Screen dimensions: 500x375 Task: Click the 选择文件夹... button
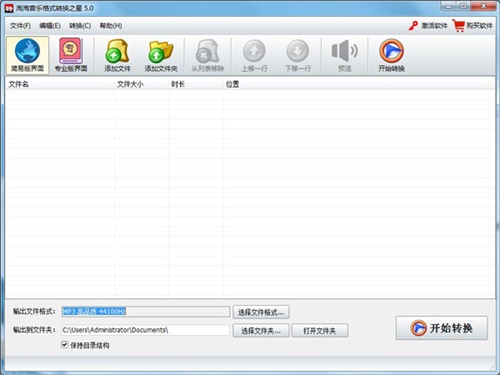pos(261,331)
